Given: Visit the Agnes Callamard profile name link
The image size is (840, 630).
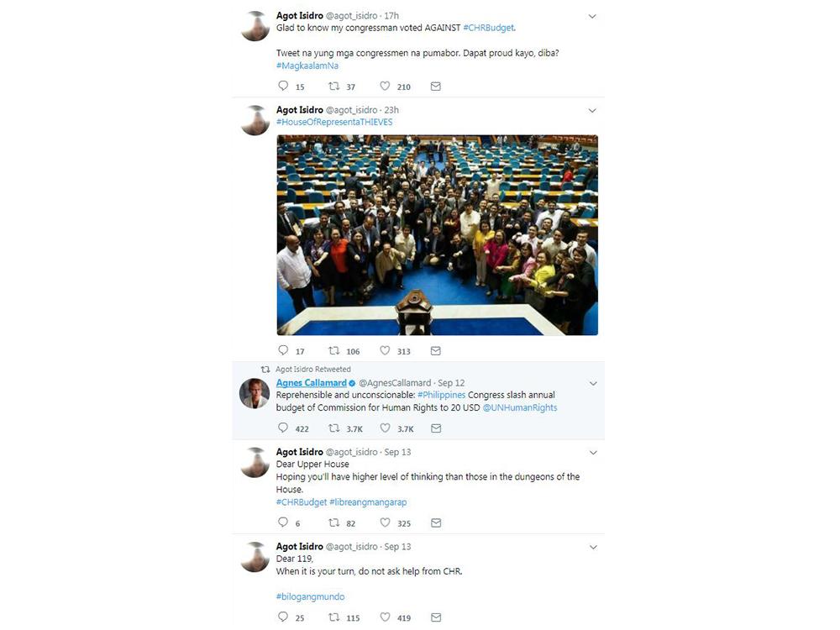Looking at the screenshot, I should (x=312, y=383).
